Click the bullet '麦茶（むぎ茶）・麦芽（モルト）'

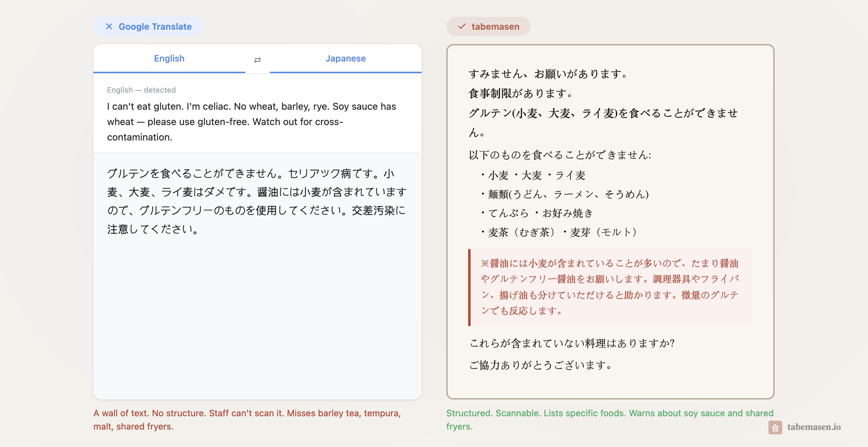pyautogui.click(x=559, y=232)
